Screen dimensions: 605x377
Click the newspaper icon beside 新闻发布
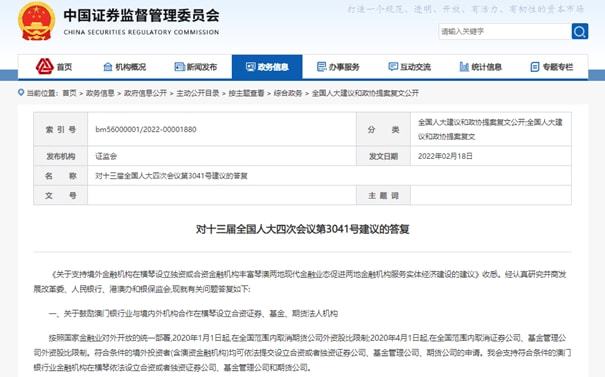pos(179,67)
